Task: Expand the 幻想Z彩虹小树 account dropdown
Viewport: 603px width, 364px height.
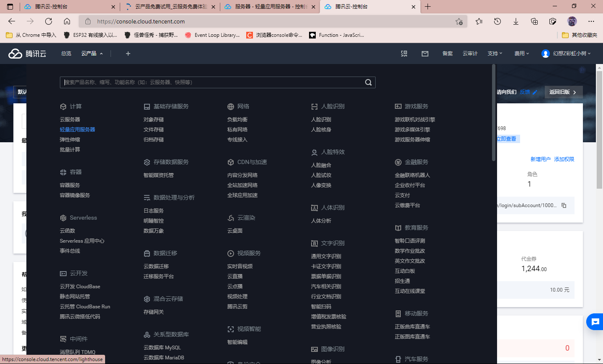Action: tap(572, 54)
